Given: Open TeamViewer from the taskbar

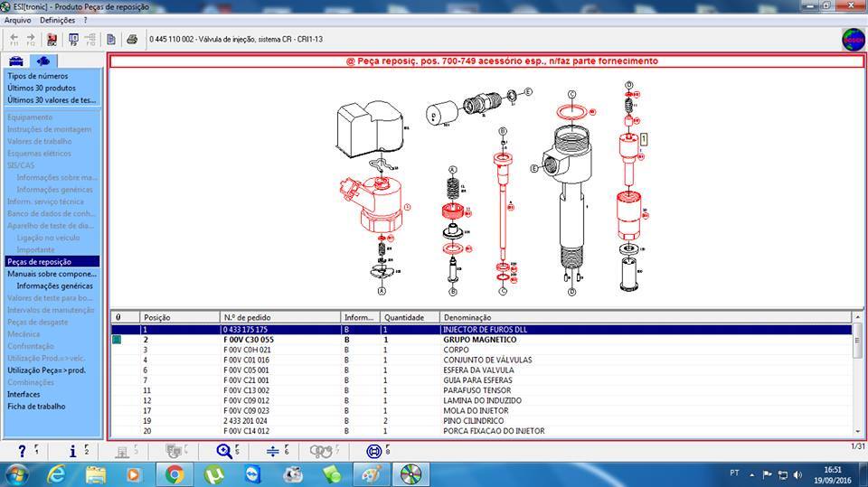Looking at the screenshot, I should tap(253, 474).
